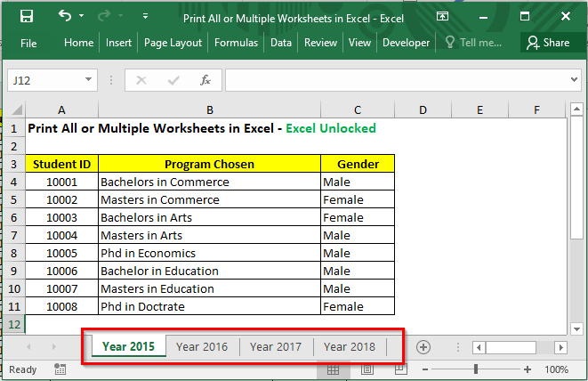
Task: Click the New Sheet plus icon
Action: pos(423,347)
